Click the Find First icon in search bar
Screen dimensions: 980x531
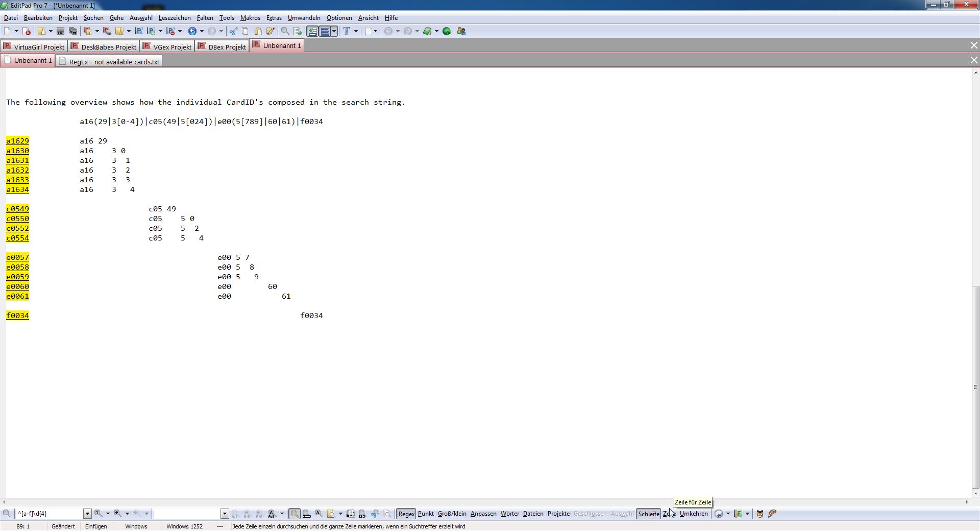coord(99,514)
